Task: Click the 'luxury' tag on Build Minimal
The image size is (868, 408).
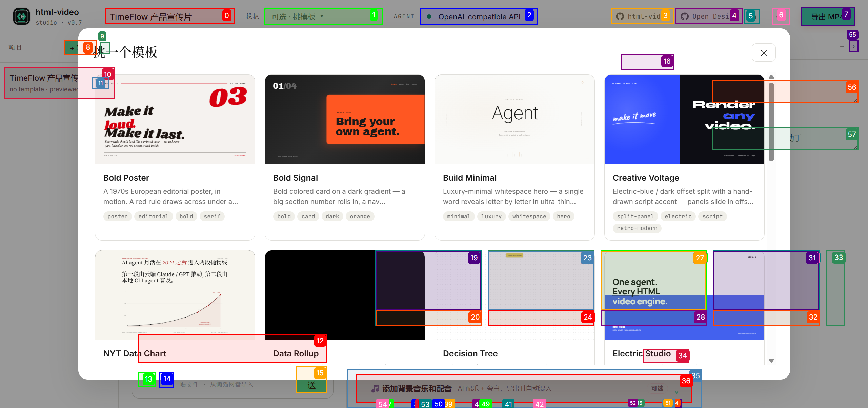Action: (491, 216)
